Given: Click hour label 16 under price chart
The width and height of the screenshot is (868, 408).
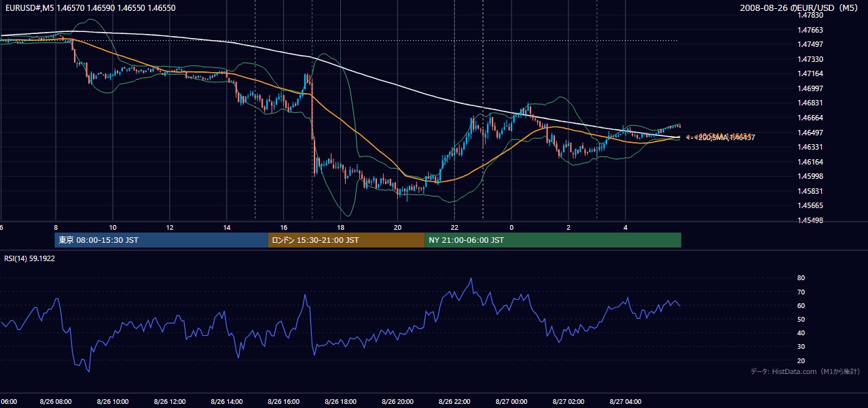Looking at the screenshot, I should tap(284, 227).
